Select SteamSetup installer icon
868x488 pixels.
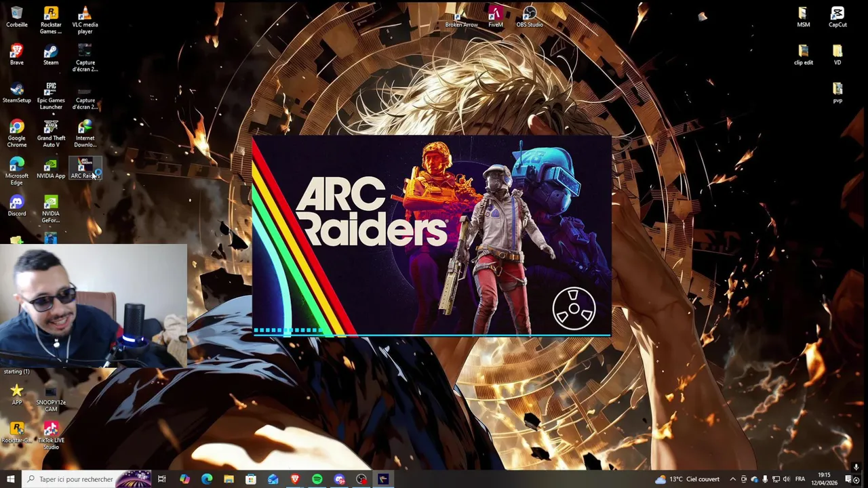point(17,93)
